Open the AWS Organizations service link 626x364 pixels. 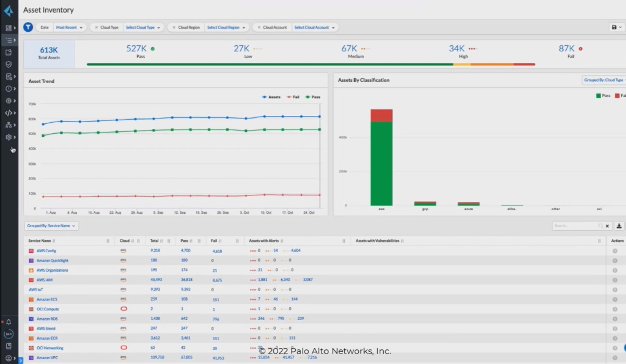pos(53,271)
